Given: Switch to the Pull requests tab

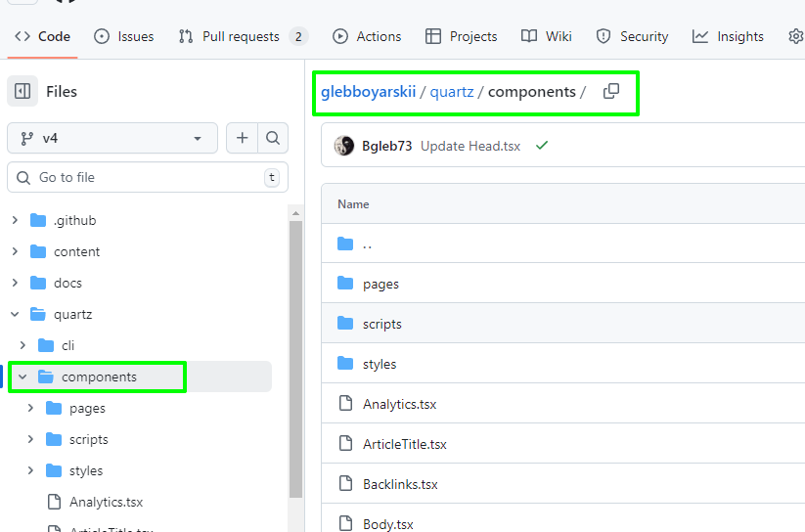Looking at the screenshot, I should point(241,36).
